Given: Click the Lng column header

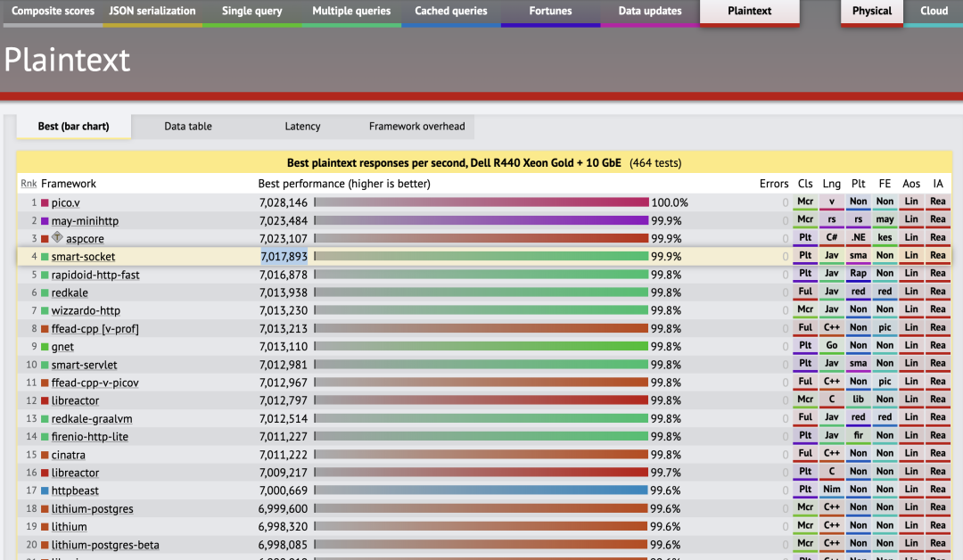Looking at the screenshot, I should click(832, 184).
